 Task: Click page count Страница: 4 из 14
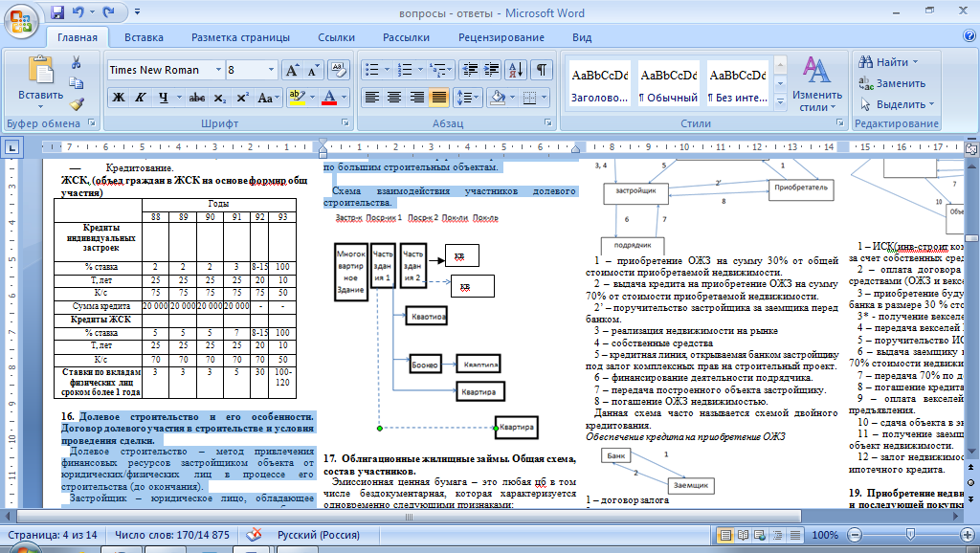click(x=53, y=535)
